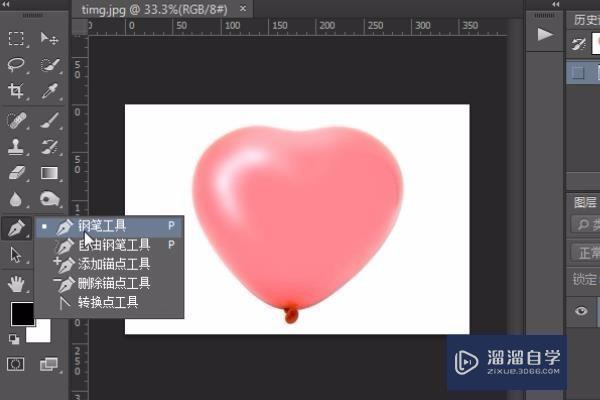Open the black foreground color swatch
Screen dimensions: 600x400
pyautogui.click(x=22, y=314)
